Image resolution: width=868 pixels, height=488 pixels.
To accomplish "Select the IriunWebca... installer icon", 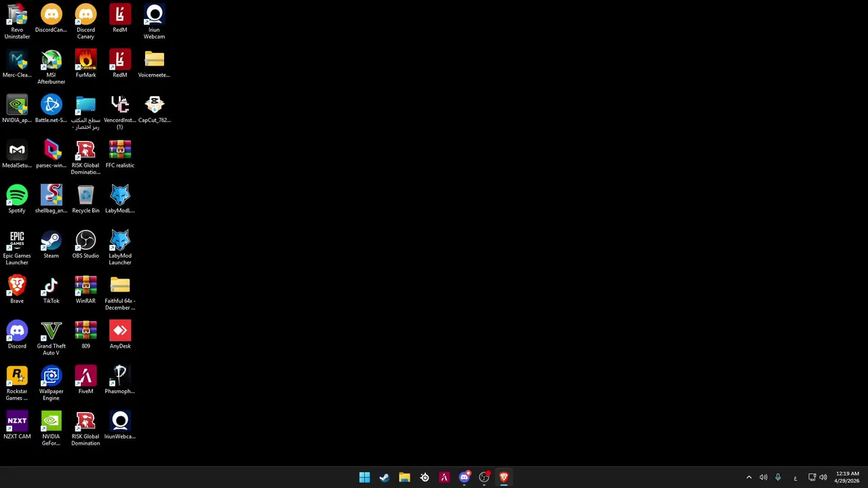I will coord(120,425).
